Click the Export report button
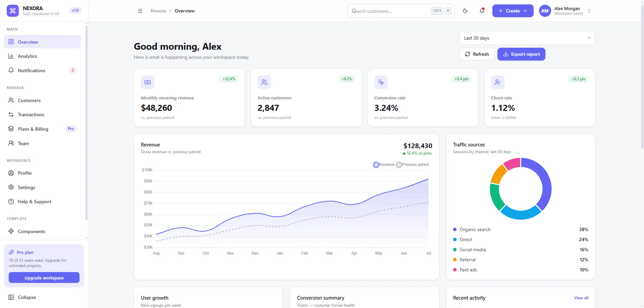 [521, 54]
